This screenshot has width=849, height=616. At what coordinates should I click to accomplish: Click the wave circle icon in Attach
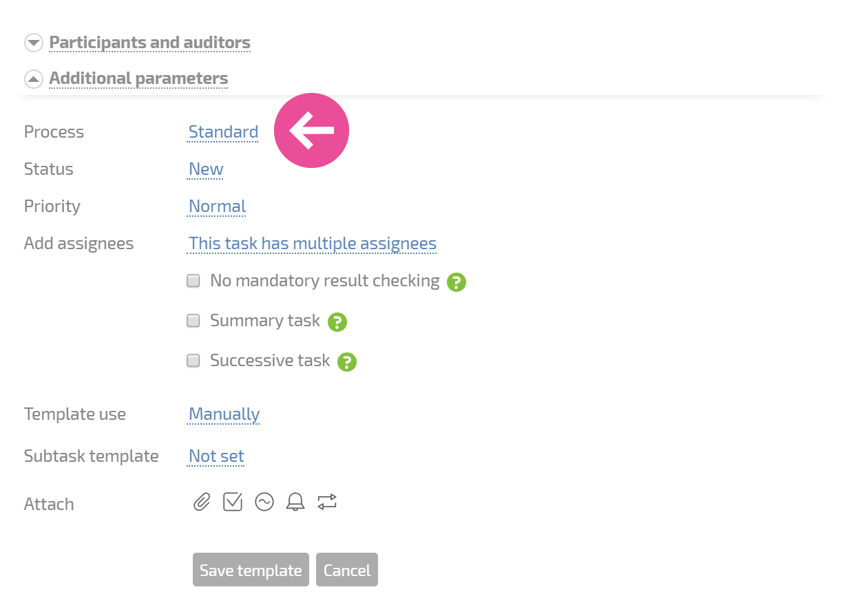click(264, 502)
